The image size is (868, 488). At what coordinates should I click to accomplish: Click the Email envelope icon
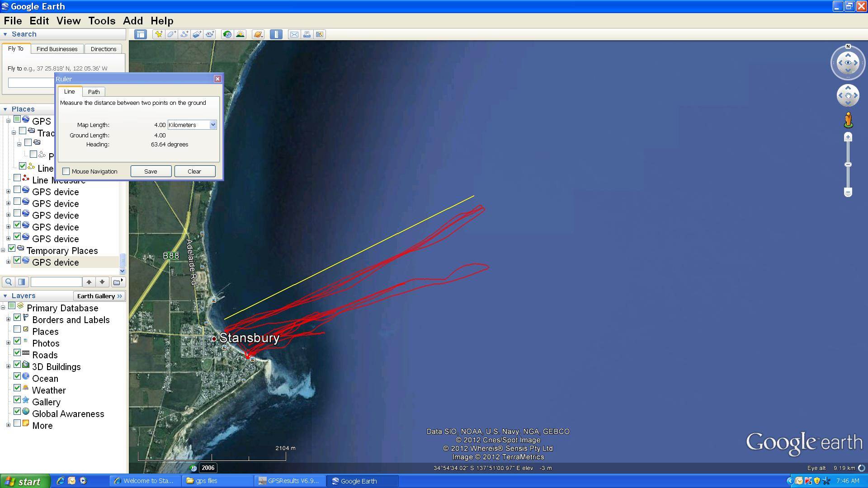coord(294,34)
